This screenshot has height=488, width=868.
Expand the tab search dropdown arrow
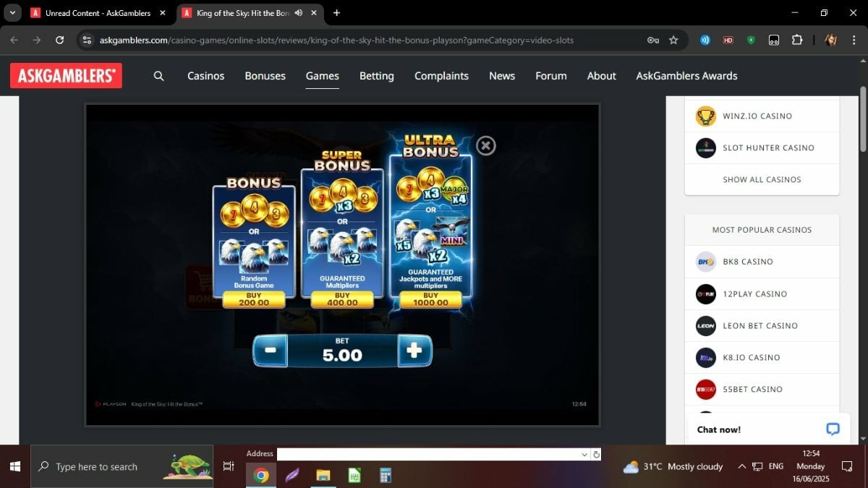tap(12, 13)
